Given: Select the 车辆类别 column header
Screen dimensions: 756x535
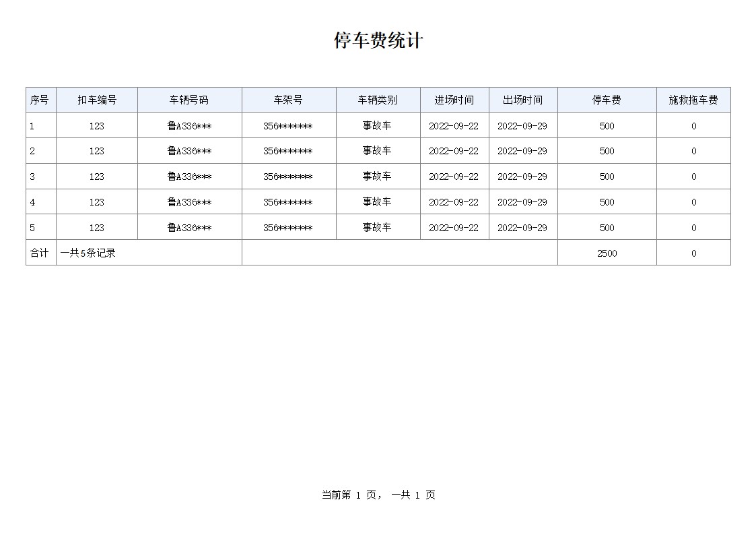Looking at the screenshot, I should click(x=378, y=100).
